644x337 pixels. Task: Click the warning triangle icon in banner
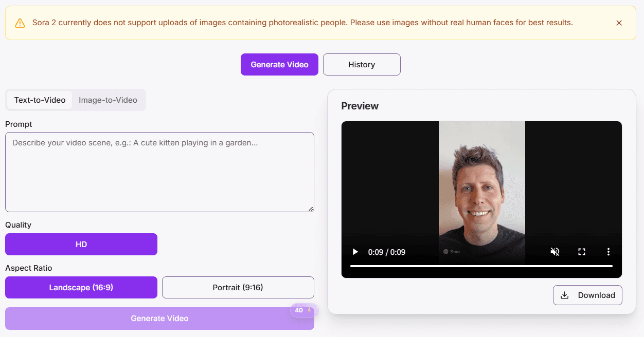tap(20, 23)
